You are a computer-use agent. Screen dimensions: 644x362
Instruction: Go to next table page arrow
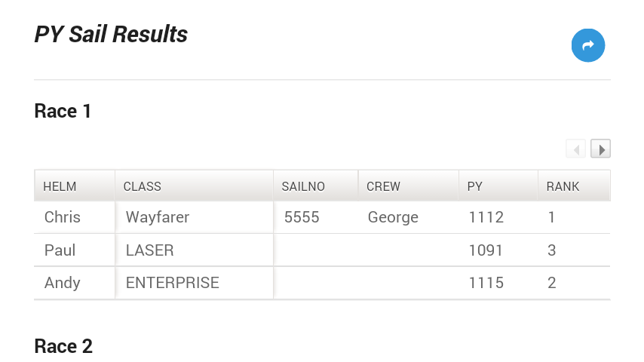(x=600, y=149)
